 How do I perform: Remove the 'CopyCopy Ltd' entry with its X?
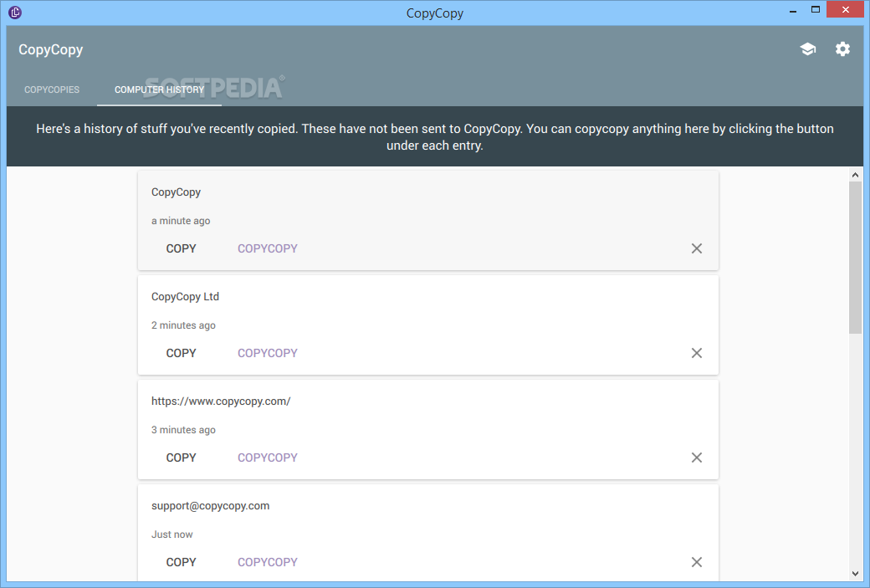tap(696, 353)
